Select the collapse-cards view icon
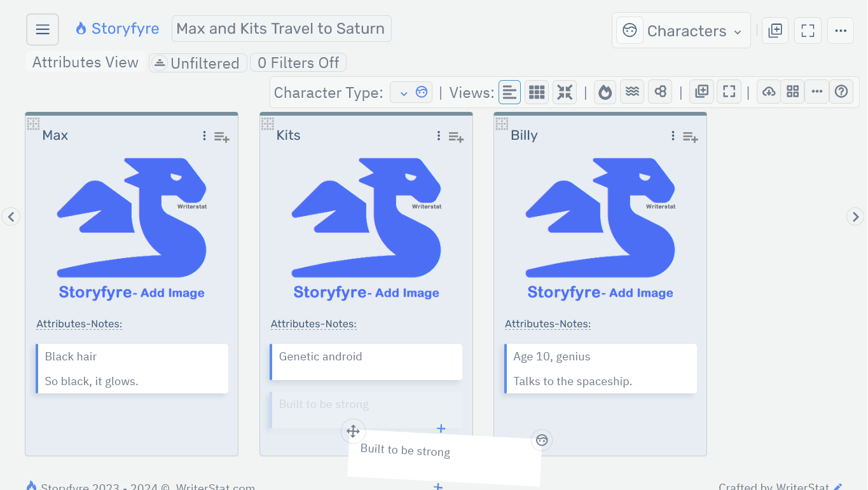The width and height of the screenshot is (868, 490). coord(564,92)
